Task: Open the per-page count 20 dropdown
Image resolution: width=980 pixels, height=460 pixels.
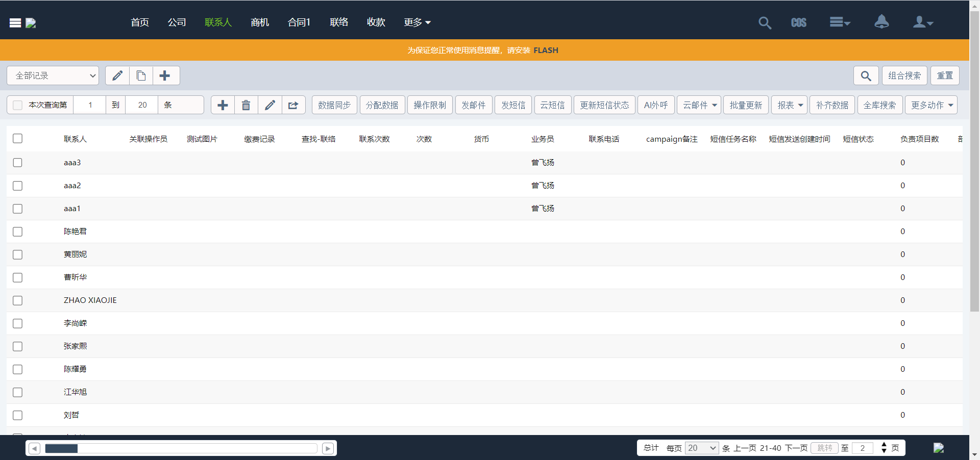Action: [701, 448]
